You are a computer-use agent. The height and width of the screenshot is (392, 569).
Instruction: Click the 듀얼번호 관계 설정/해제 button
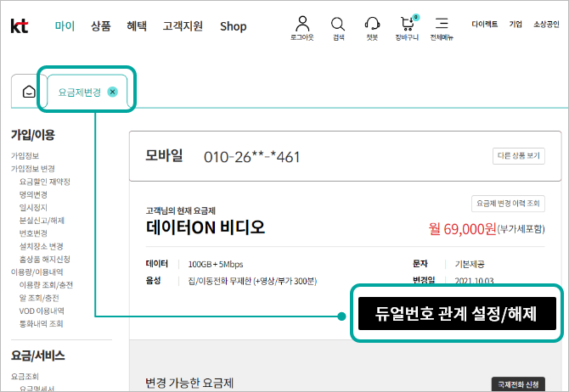pos(457,314)
